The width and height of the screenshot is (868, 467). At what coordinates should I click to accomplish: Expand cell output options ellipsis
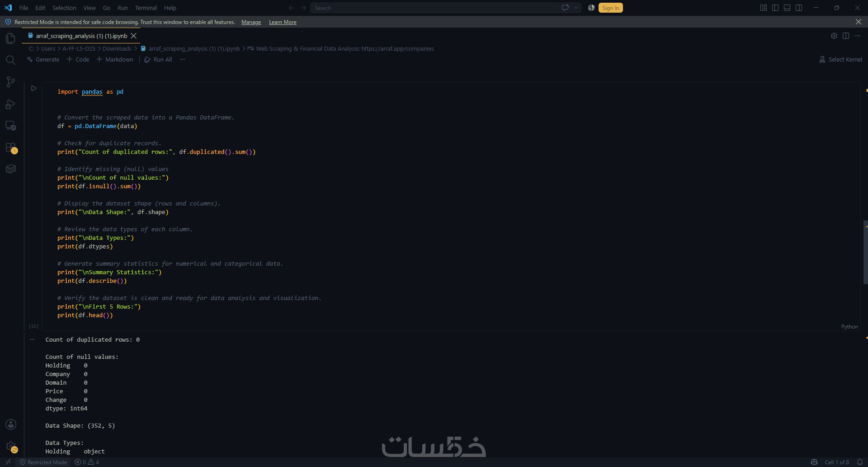(32, 339)
